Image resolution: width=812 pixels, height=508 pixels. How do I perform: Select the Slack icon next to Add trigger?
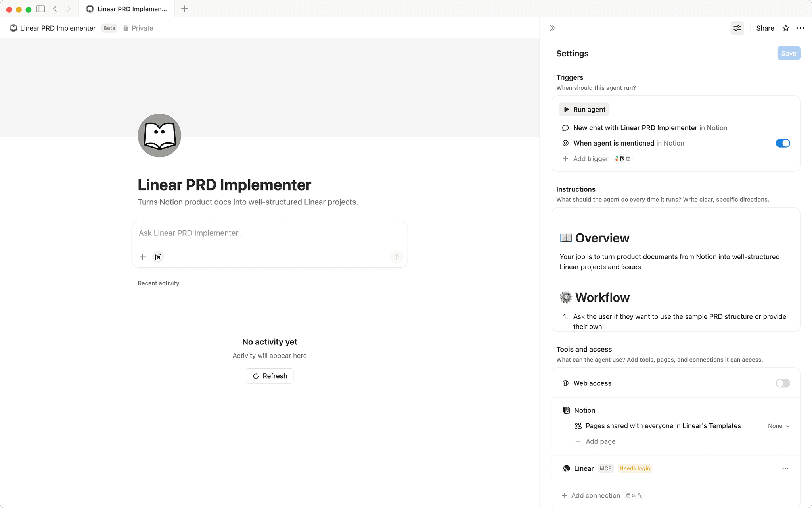[x=616, y=159]
